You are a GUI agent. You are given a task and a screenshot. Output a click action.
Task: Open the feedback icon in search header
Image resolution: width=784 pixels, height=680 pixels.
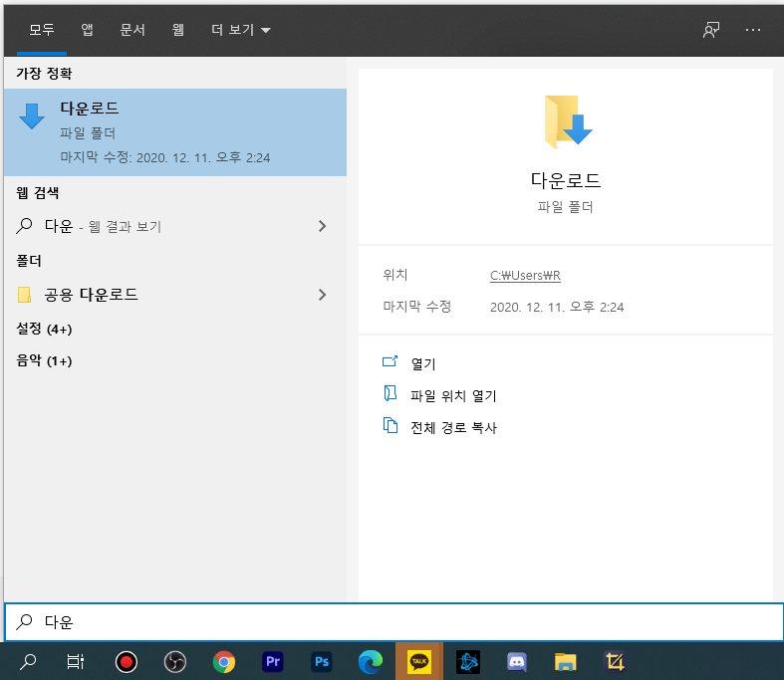pyautogui.click(x=711, y=30)
